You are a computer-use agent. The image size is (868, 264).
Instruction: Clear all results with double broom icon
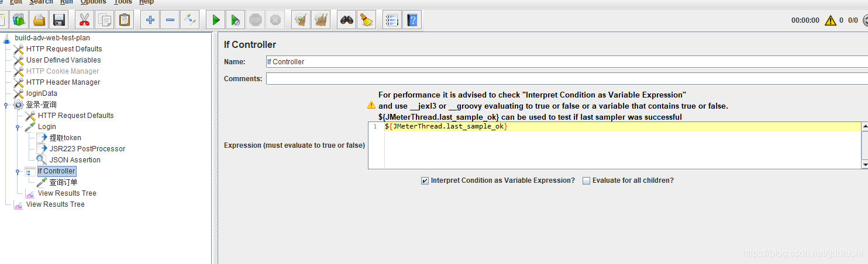tap(321, 20)
